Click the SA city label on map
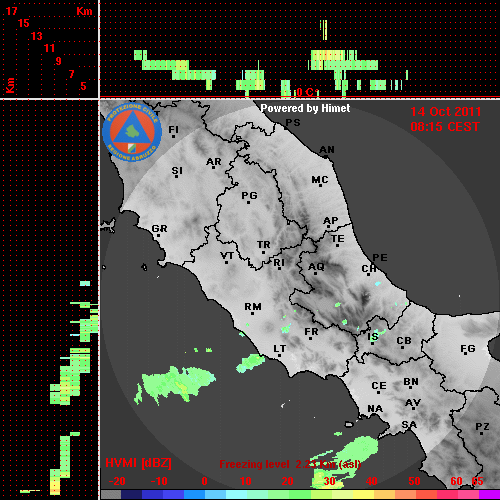500x500 pixels. click(x=409, y=425)
